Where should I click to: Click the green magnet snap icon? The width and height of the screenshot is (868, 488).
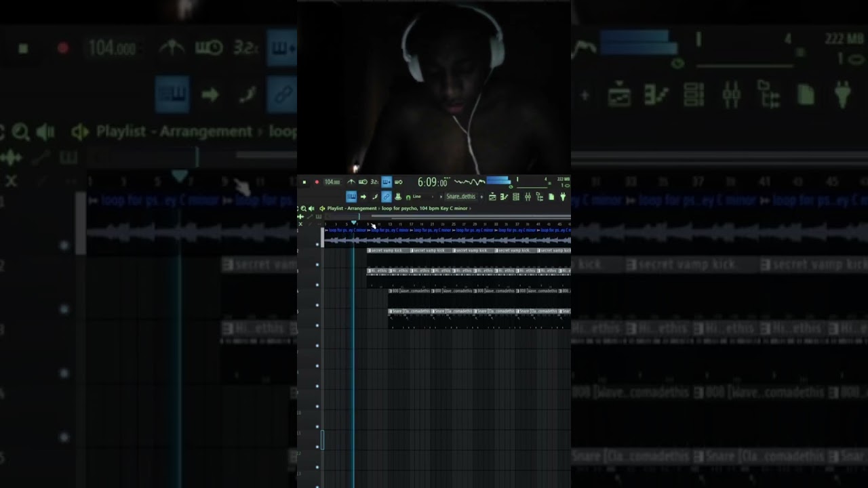pyautogui.click(x=408, y=197)
